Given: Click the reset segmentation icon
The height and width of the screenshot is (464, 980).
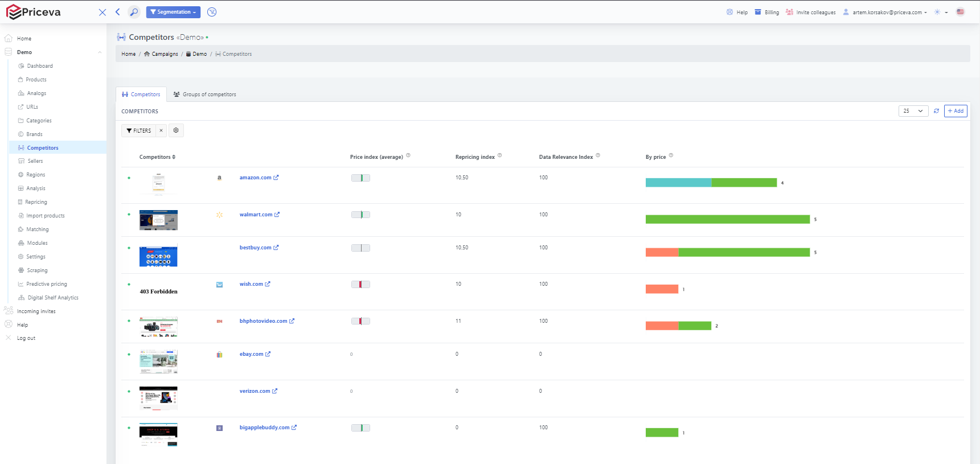Looking at the screenshot, I should coord(212,12).
